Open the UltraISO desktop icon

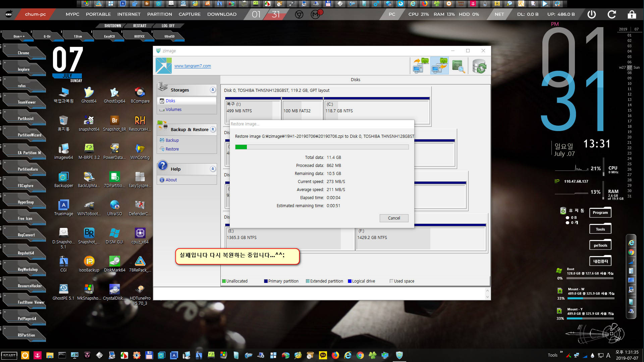click(x=114, y=208)
